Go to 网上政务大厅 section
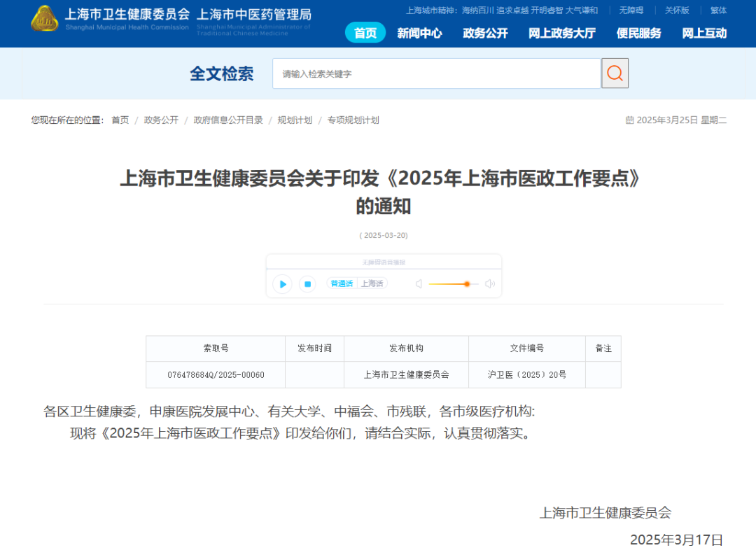This screenshot has height=557, width=756. click(562, 33)
